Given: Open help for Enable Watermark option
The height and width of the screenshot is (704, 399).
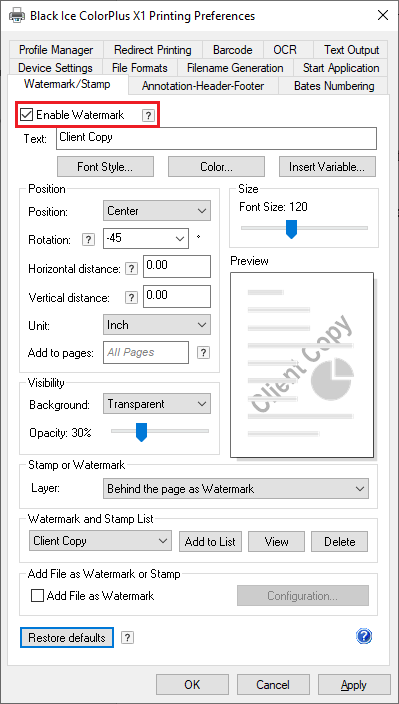Looking at the screenshot, I should (148, 115).
